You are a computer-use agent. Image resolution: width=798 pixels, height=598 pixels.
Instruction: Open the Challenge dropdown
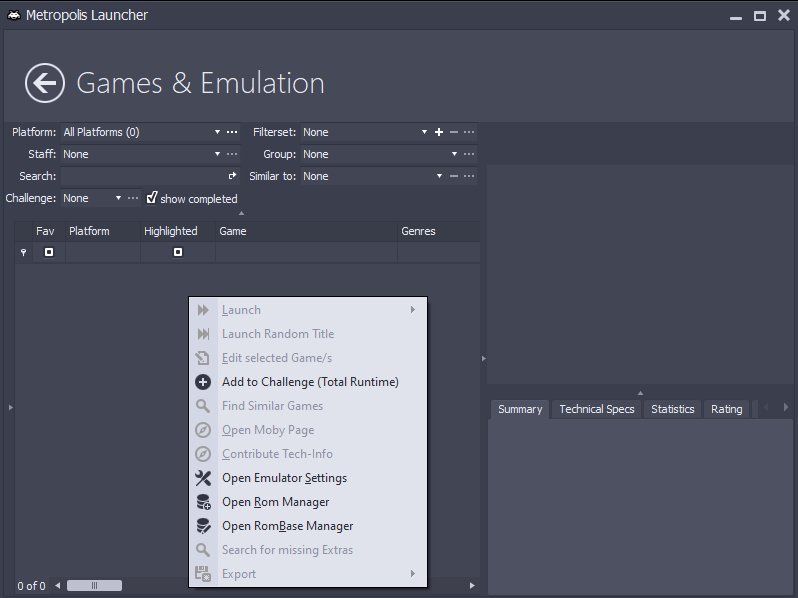pos(118,198)
